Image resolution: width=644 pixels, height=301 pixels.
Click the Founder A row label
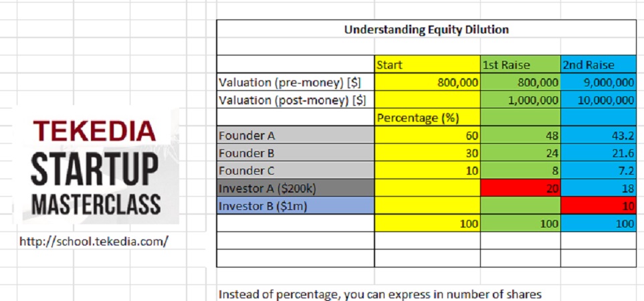coord(295,135)
